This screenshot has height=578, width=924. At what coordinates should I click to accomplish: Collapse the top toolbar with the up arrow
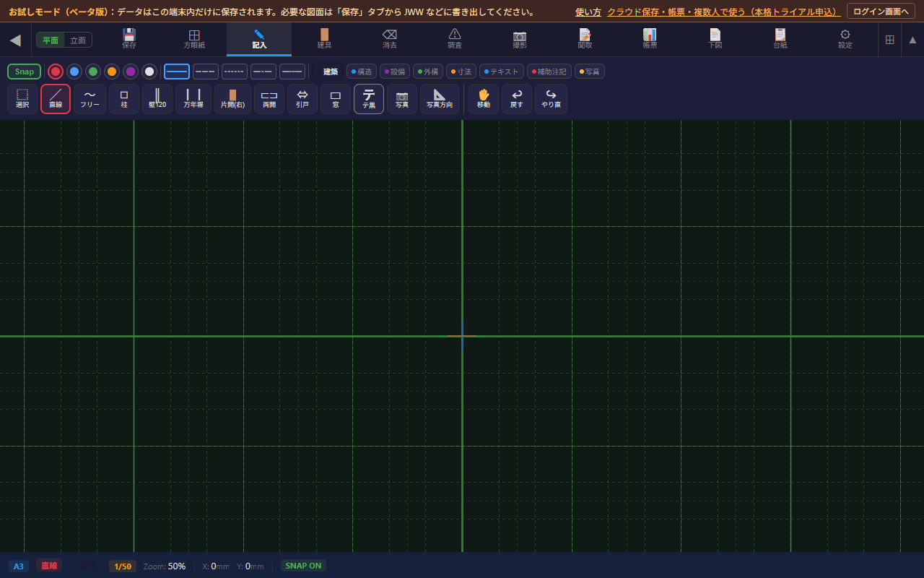coord(912,40)
